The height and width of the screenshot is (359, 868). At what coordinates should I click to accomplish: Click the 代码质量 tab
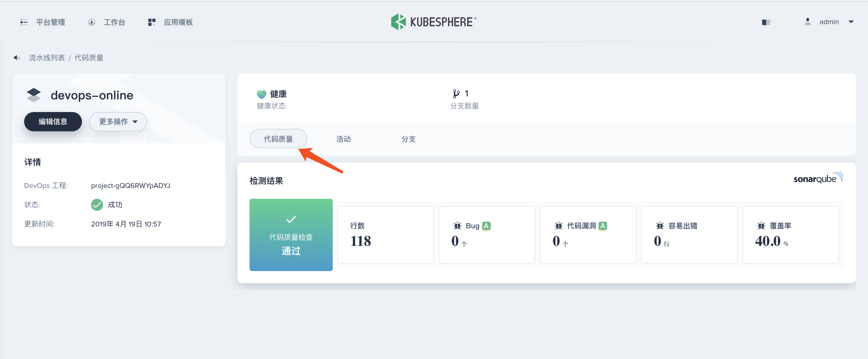coord(278,139)
